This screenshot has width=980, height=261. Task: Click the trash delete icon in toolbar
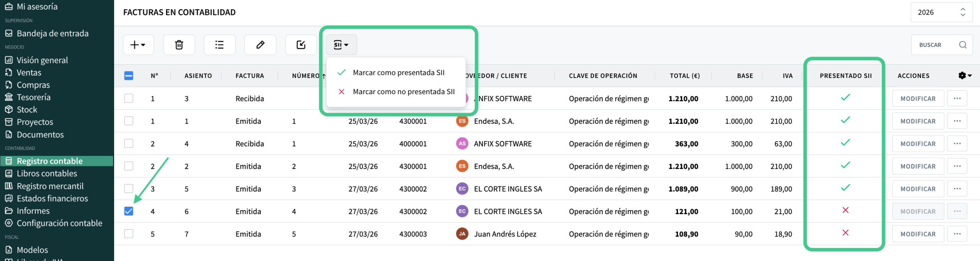(x=179, y=45)
